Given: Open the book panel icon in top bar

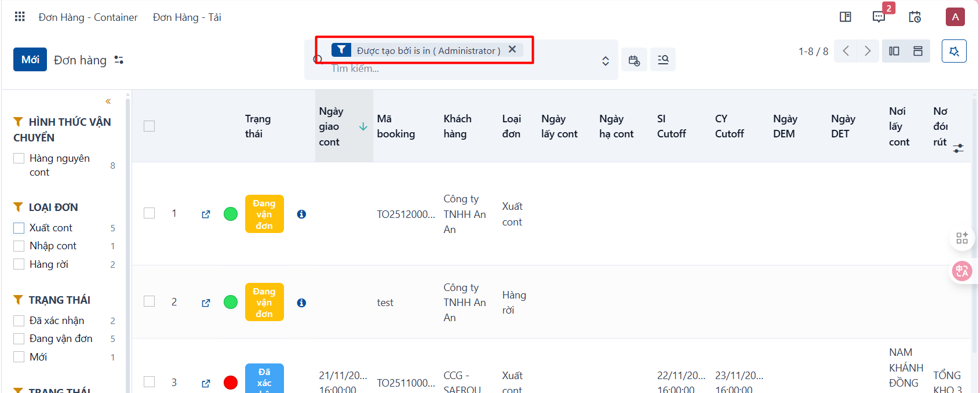Looking at the screenshot, I should pyautogui.click(x=846, y=17).
